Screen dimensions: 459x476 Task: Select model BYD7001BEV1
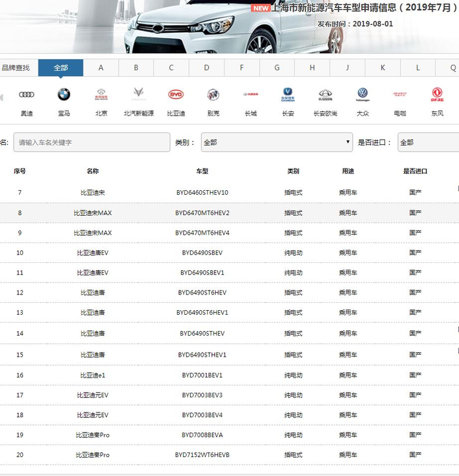(x=202, y=375)
